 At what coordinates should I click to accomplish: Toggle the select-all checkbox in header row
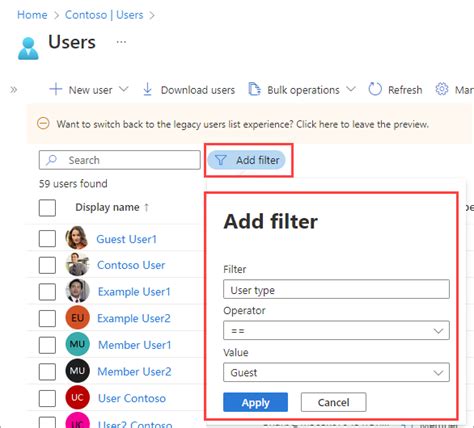point(47,208)
